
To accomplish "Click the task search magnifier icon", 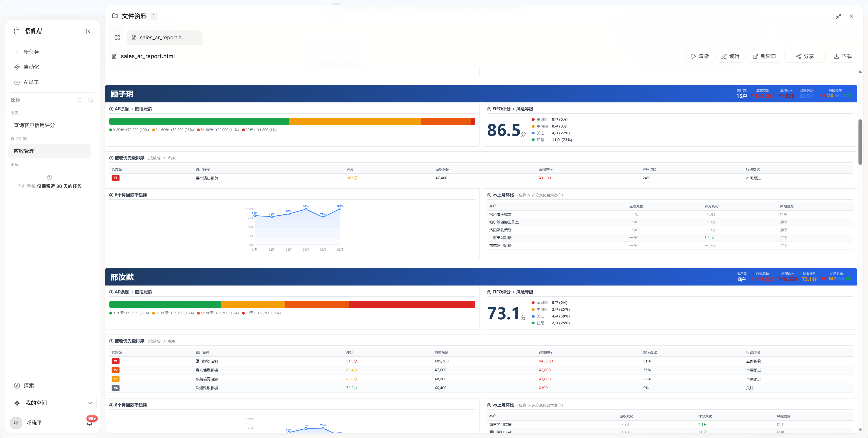I will point(91,100).
